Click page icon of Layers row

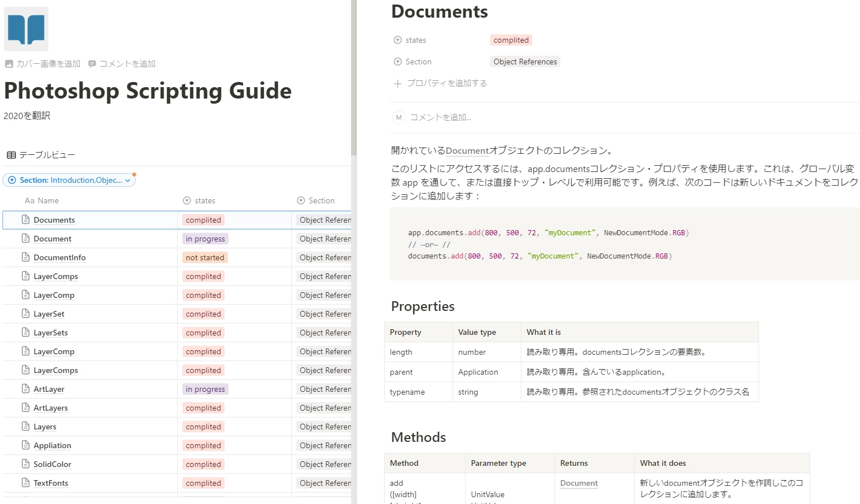pyautogui.click(x=26, y=427)
